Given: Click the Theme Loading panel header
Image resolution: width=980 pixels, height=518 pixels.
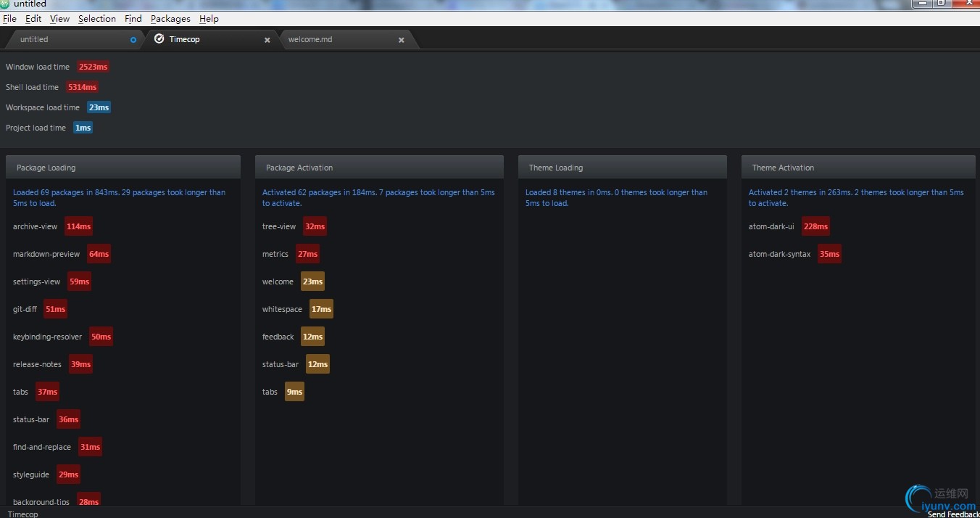Looking at the screenshot, I should point(623,167).
